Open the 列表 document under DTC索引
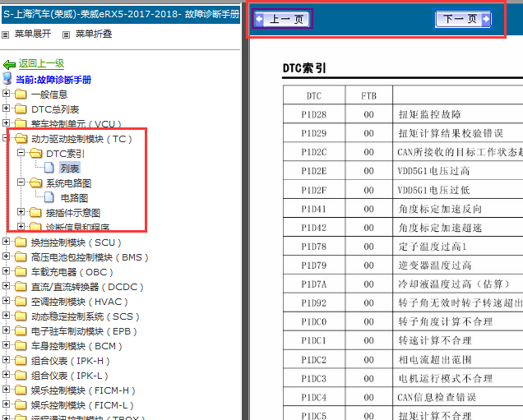Image resolution: width=523 pixels, height=420 pixels. click(x=70, y=168)
